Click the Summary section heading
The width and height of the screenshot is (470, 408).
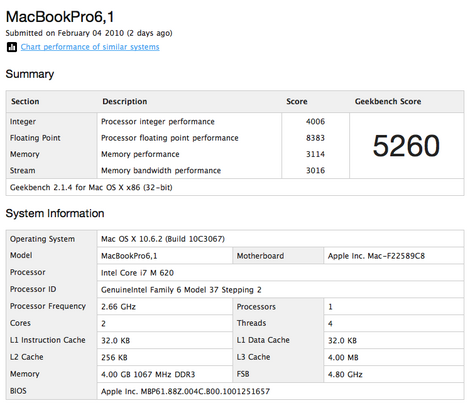click(x=30, y=74)
